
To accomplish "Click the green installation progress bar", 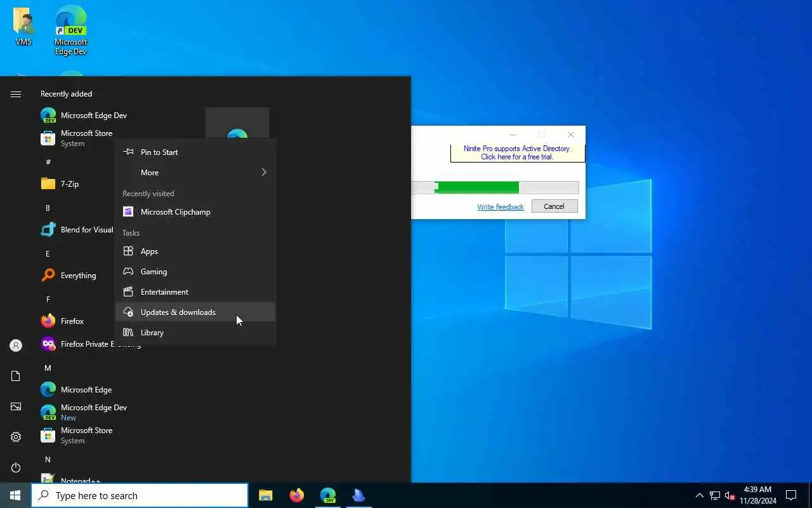I will (476, 187).
